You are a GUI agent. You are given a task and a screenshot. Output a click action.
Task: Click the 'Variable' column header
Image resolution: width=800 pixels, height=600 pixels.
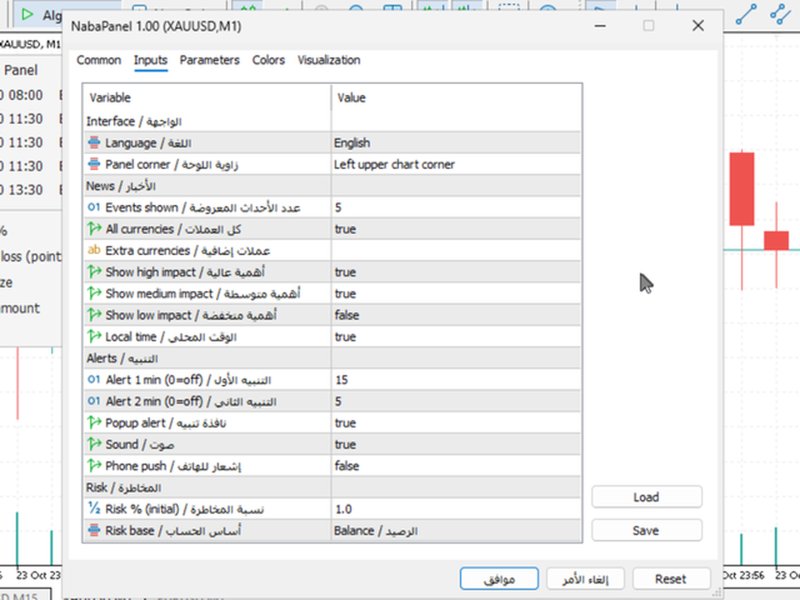point(207,97)
